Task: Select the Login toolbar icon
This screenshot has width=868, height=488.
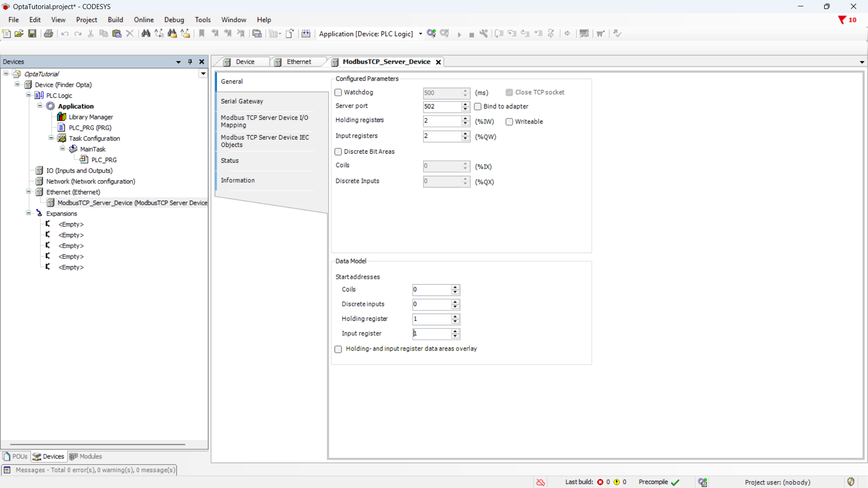Action: pyautogui.click(x=431, y=33)
